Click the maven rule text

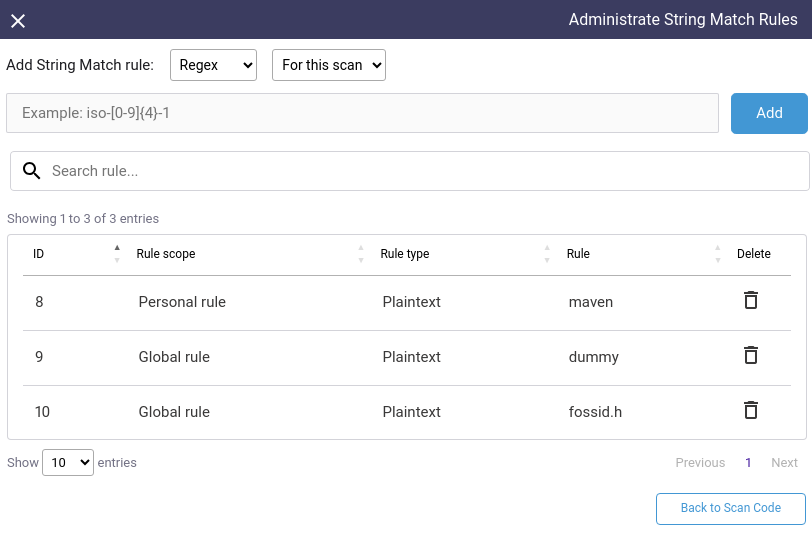tap(591, 302)
